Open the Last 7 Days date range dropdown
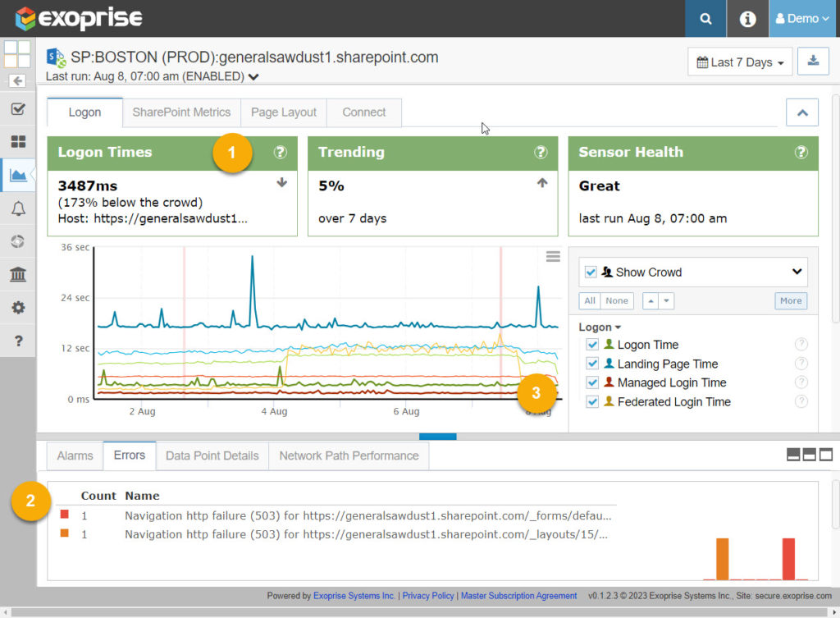Screen dimensions: 840x618 click(x=740, y=62)
